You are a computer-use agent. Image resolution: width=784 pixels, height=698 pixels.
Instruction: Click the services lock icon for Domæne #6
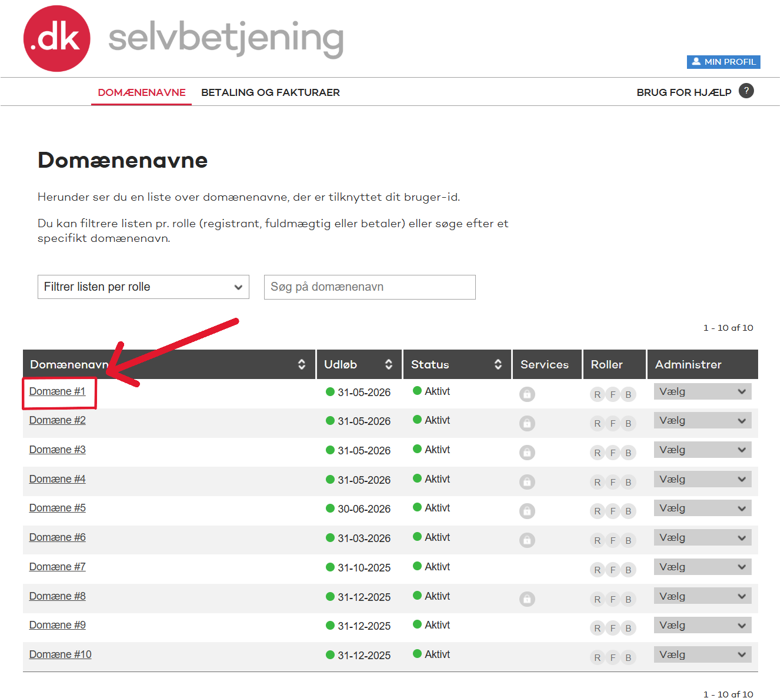point(527,540)
